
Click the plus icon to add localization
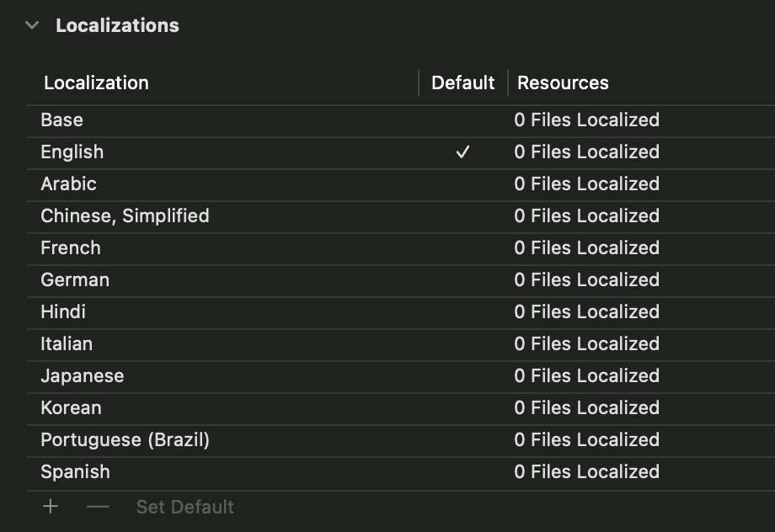[51, 507]
